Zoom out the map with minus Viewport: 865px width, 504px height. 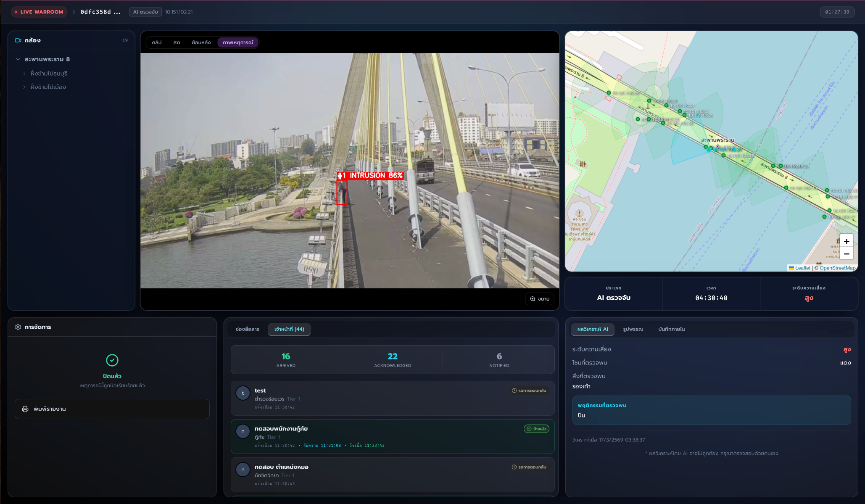pyautogui.click(x=847, y=254)
